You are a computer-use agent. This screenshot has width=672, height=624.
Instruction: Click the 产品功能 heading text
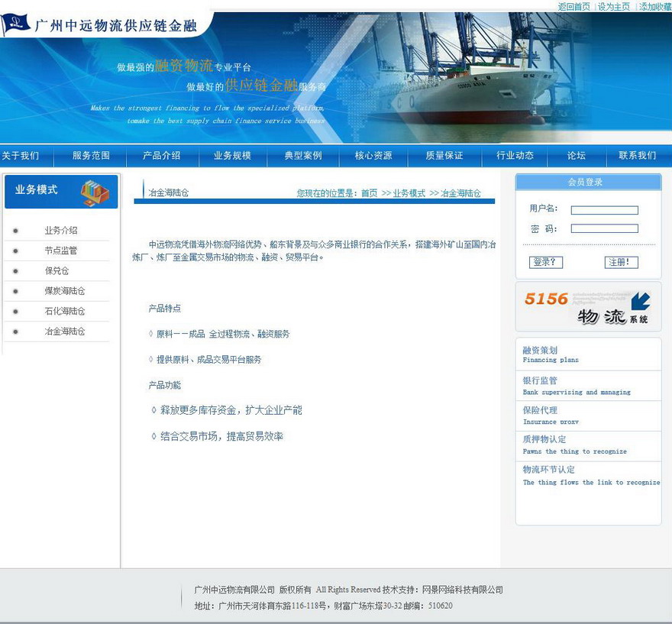(165, 385)
